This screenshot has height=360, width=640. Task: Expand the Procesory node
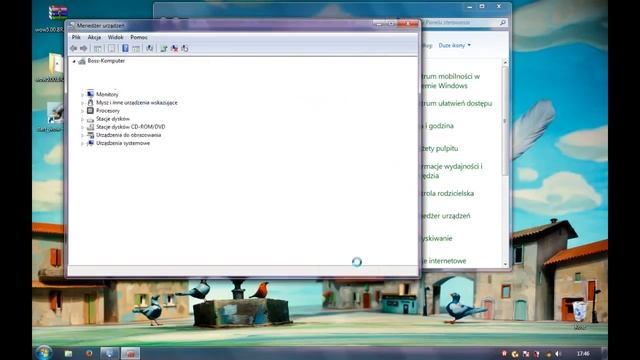[x=82, y=111]
